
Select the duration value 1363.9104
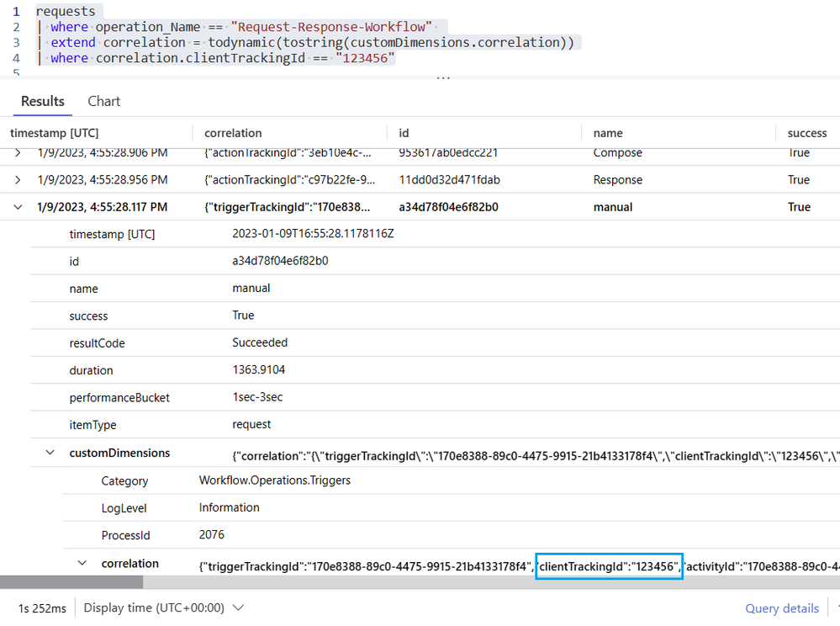[x=259, y=370]
